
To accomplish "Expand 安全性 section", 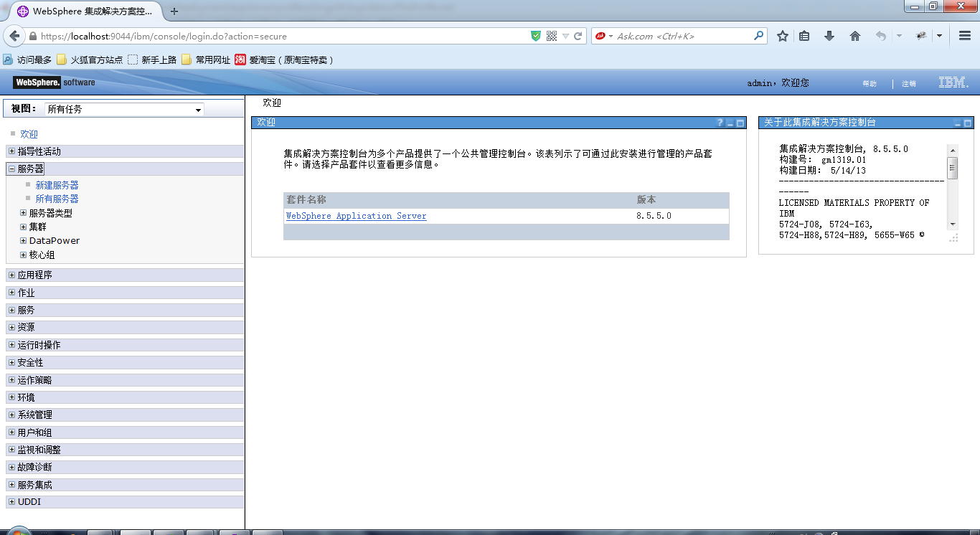I will click(11, 362).
